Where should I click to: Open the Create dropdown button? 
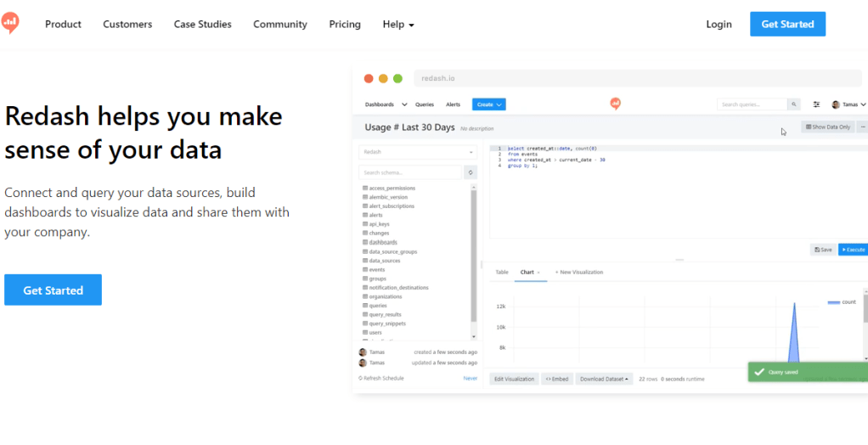click(488, 104)
